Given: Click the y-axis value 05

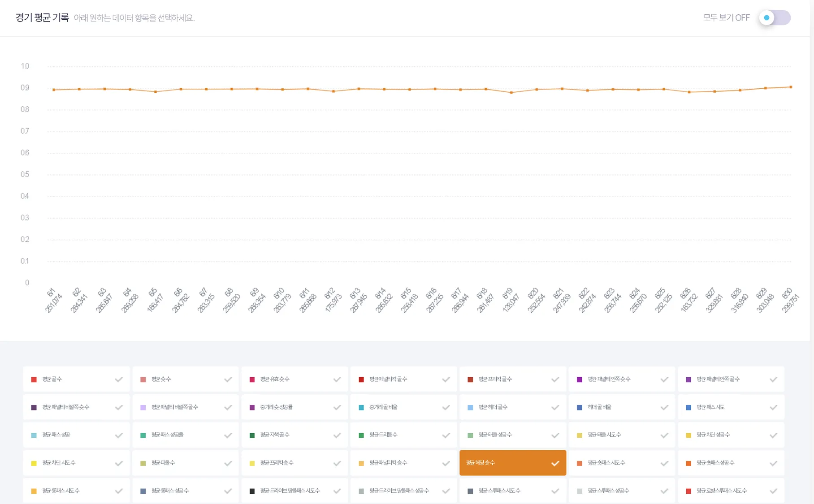Looking at the screenshot, I should 25,175.
